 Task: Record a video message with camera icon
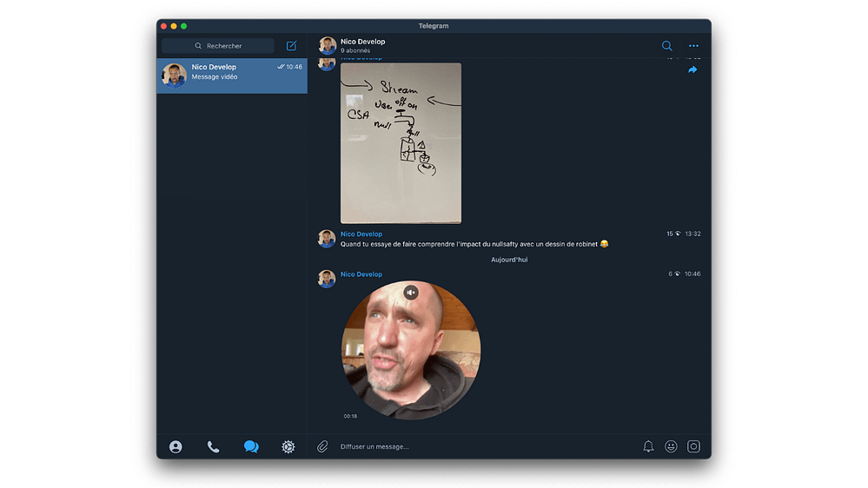pos(693,446)
